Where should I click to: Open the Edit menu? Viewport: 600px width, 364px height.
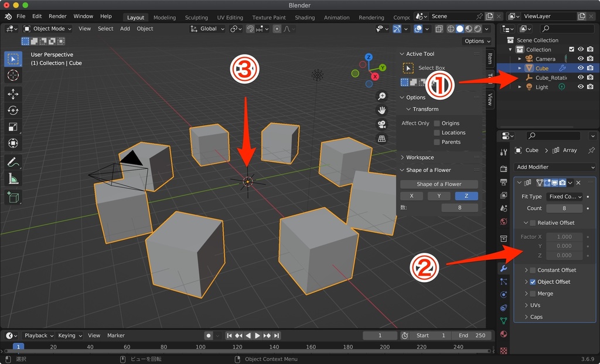coord(37,16)
